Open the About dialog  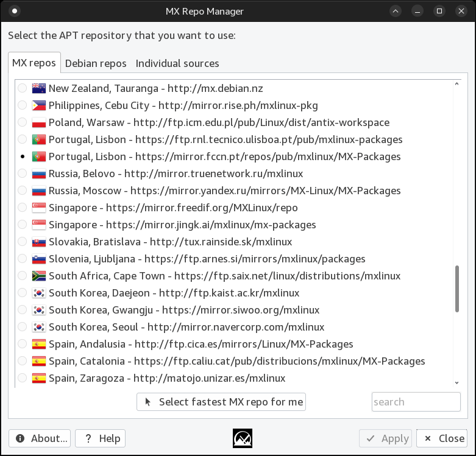[x=40, y=438]
